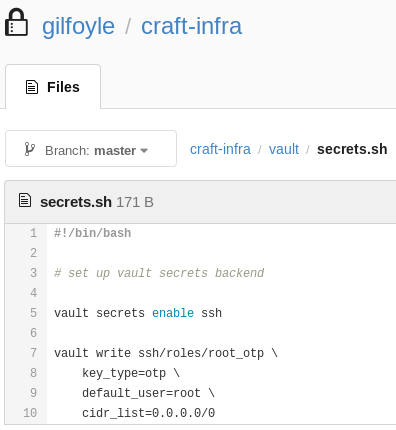Expand the branch selector caret arrow
396x430 pixels.
click(x=144, y=151)
